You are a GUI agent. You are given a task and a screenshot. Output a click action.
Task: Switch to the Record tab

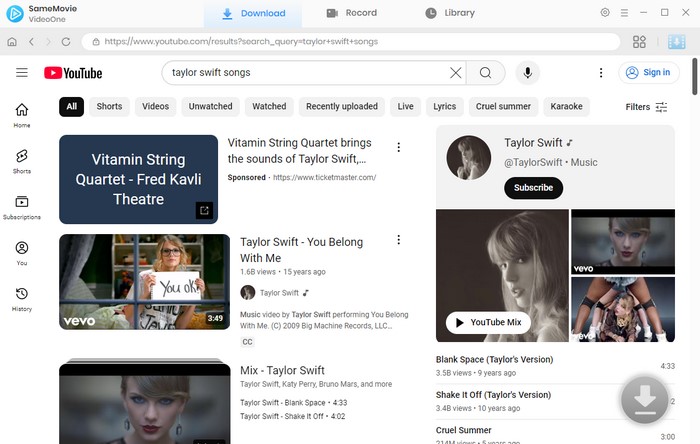point(351,13)
